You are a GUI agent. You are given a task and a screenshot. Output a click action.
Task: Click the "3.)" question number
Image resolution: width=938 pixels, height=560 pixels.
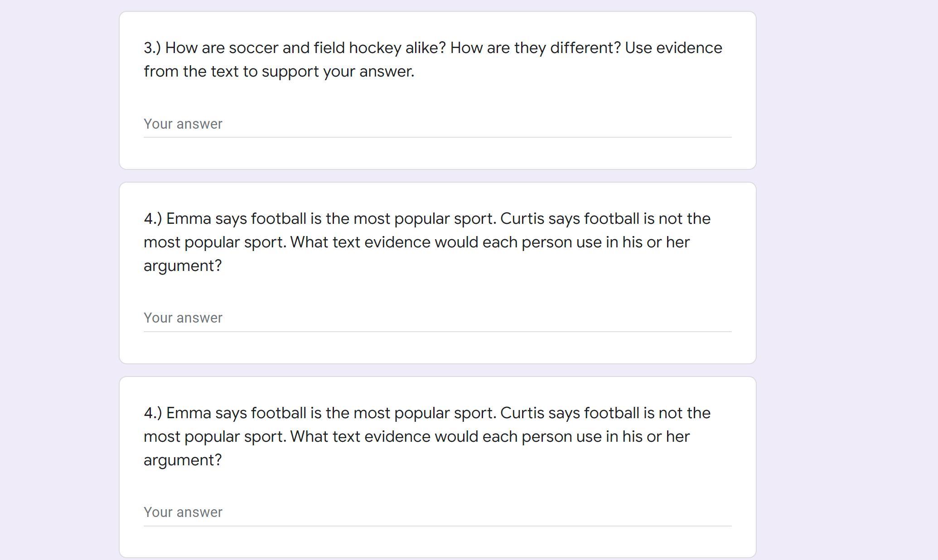(152, 48)
